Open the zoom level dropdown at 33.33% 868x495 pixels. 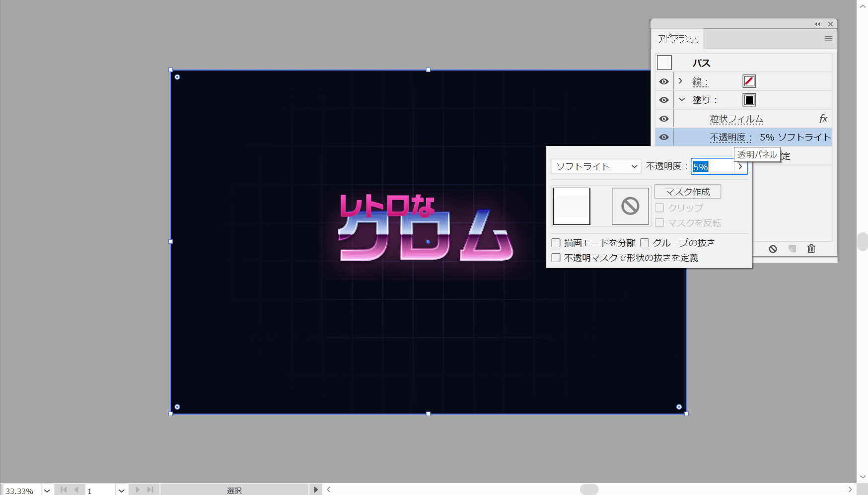click(47, 491)
